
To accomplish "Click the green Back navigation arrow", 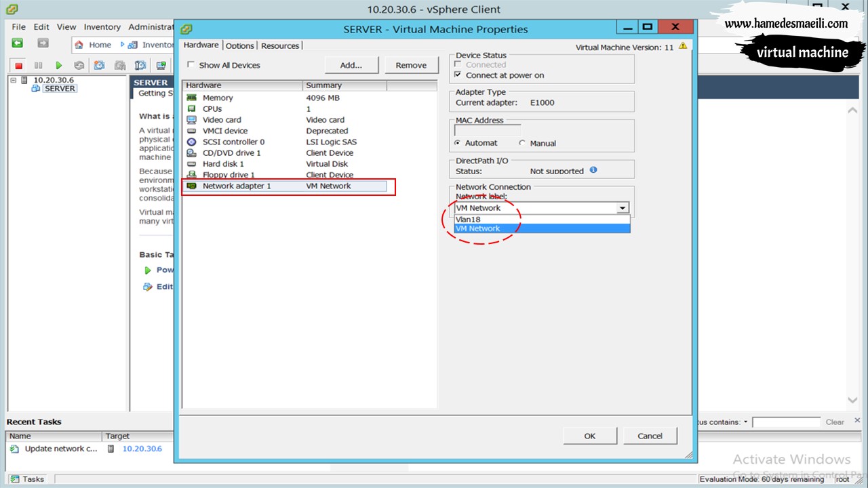I will 18,43.
